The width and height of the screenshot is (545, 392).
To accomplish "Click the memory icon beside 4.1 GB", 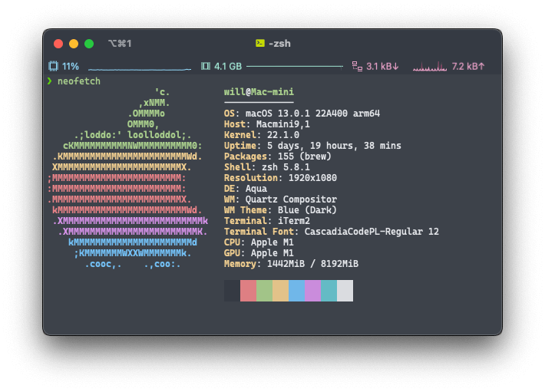I will tap(205, 67).
